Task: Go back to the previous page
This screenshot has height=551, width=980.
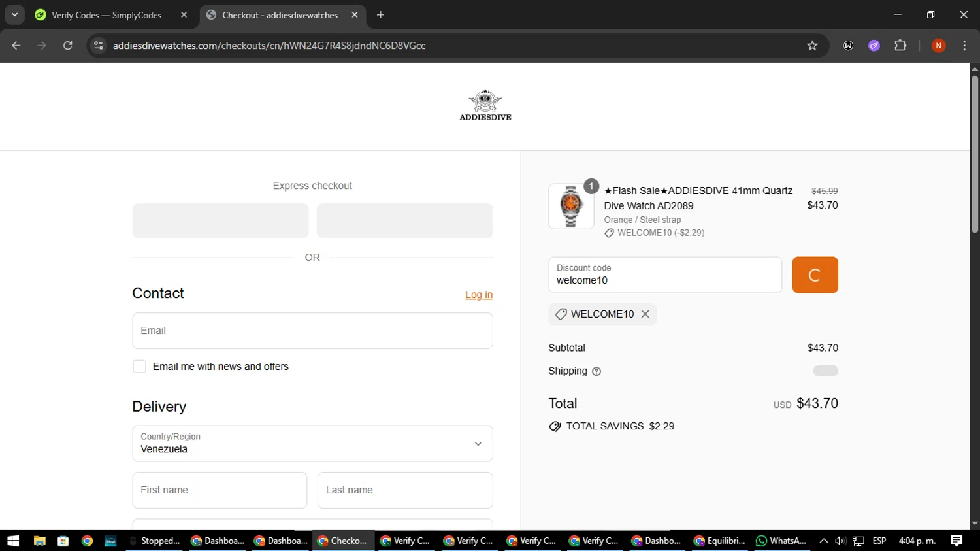Action: (x=16, y=46)
